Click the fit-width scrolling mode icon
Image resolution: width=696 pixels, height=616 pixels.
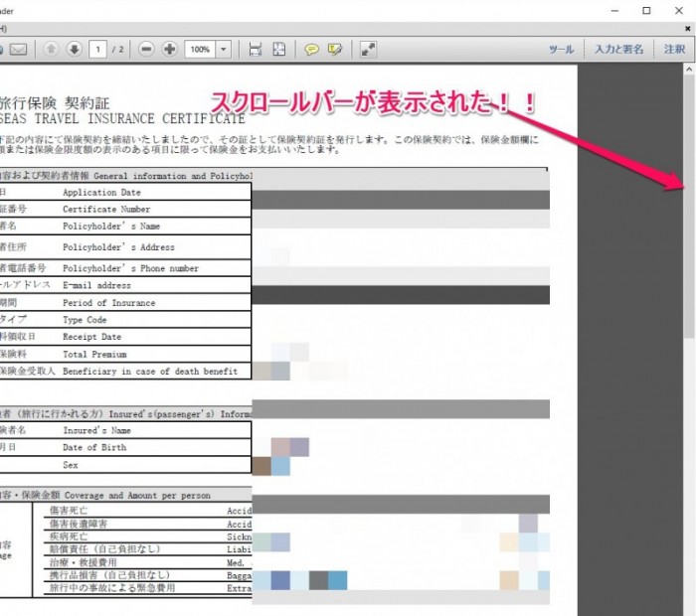tap(256, 50)
